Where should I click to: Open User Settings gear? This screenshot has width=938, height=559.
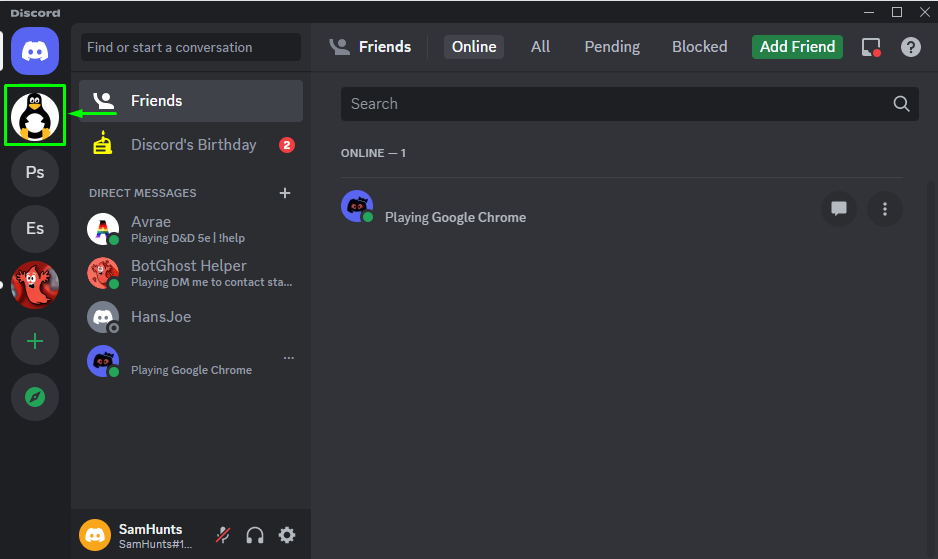(287, 535)
